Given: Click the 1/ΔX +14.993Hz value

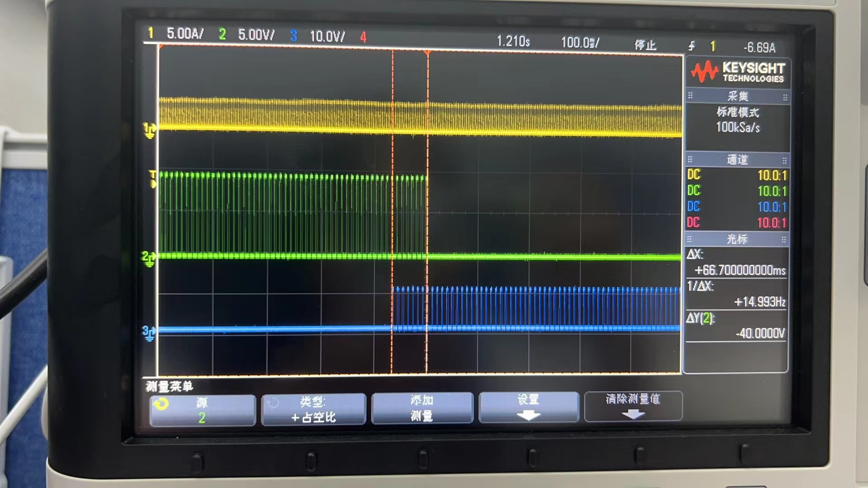Looking at the screenshot, I should click(x=759, y=302).
